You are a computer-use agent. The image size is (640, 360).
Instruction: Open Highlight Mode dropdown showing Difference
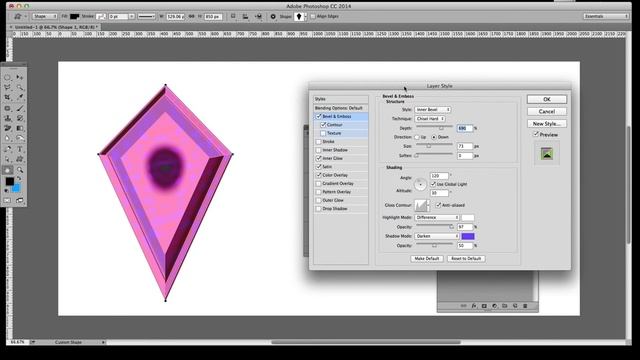pos(437,218)
